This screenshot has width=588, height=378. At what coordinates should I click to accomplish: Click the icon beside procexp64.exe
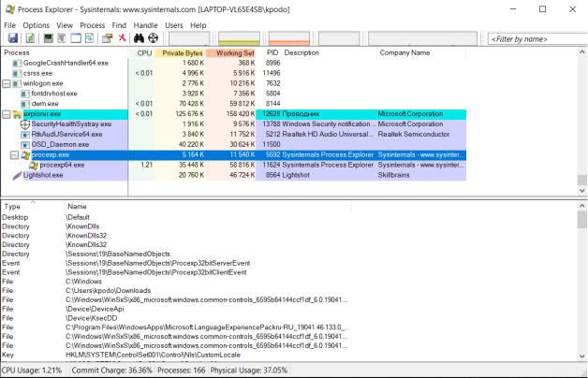point(34,166)
